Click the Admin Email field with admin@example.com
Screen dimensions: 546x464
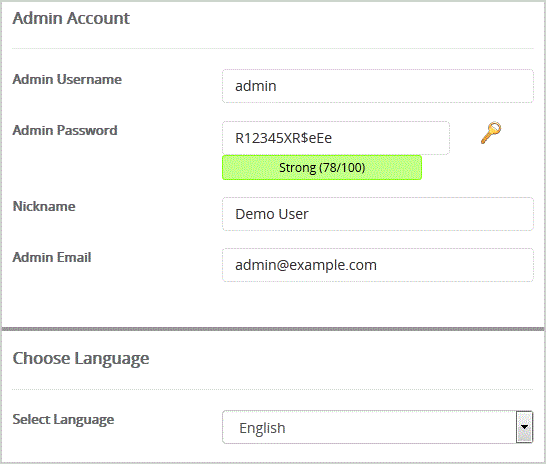378,265
